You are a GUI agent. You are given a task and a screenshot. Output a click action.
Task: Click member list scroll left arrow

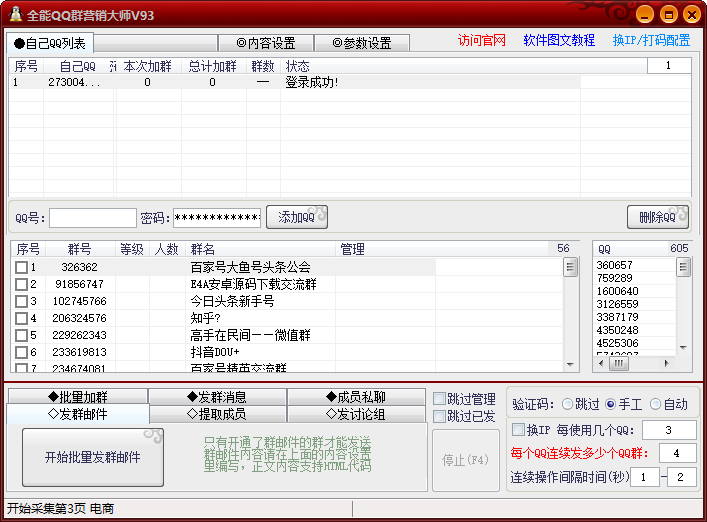[601, 363]
